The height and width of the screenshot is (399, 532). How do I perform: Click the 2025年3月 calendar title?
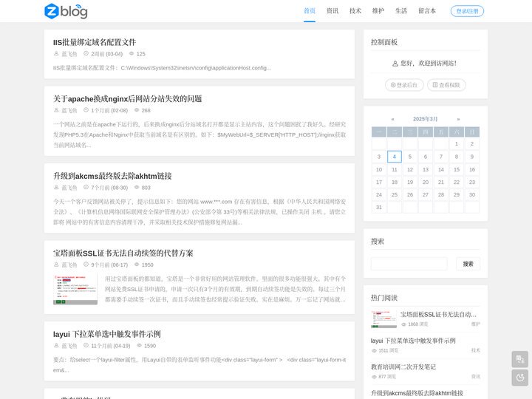tap(425, 119)
